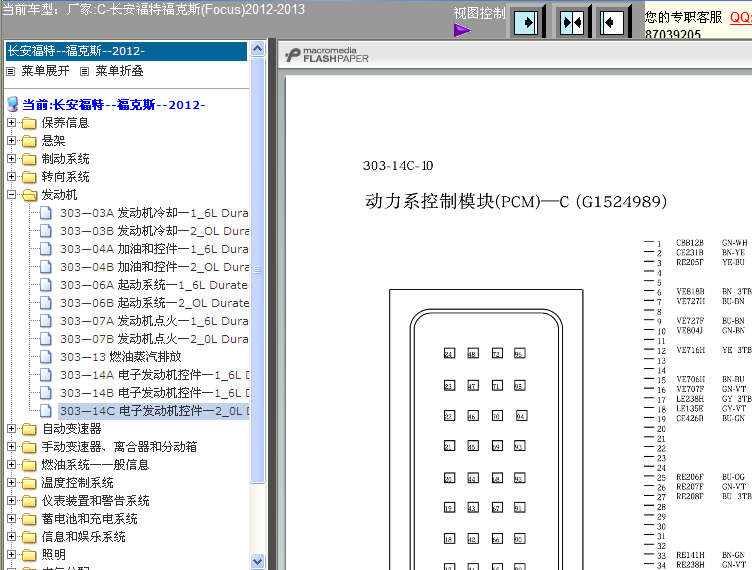This screenshot has height=570, width=752.
Task: Click the document icon for 303—14C
Action: (x=46, y=411)
